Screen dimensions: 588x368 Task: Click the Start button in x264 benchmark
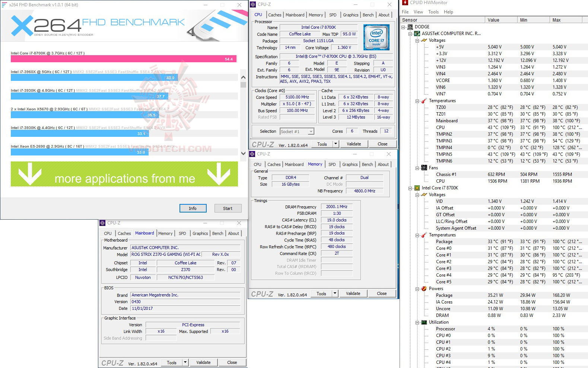point(228,208)
